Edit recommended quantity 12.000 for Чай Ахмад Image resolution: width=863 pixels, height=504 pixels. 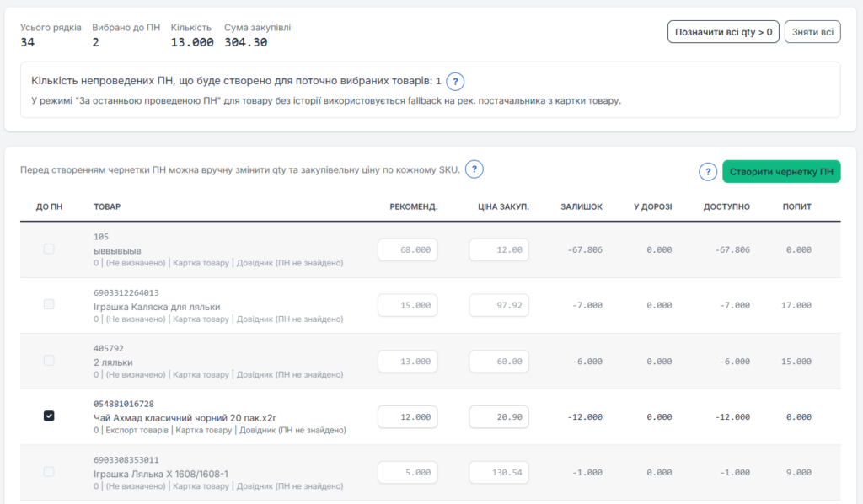(x=408, y=417)
